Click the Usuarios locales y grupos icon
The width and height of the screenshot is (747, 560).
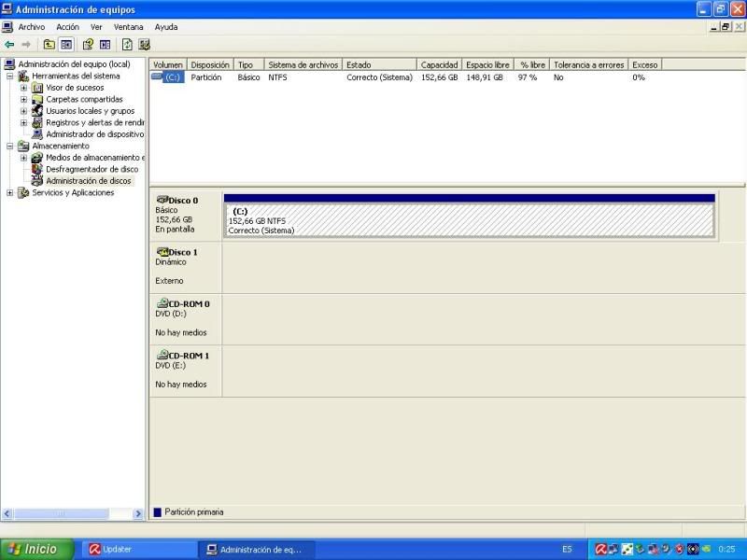(37, 111)
